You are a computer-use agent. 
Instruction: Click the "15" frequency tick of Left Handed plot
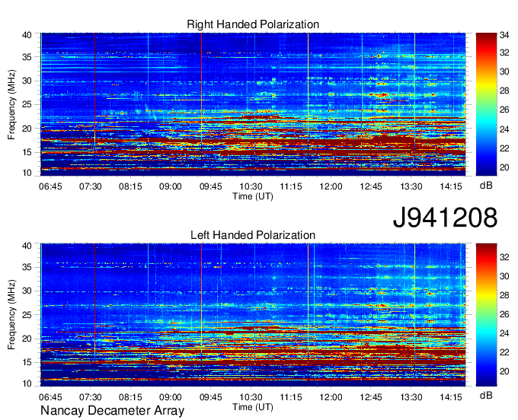[x=27, y=362]
